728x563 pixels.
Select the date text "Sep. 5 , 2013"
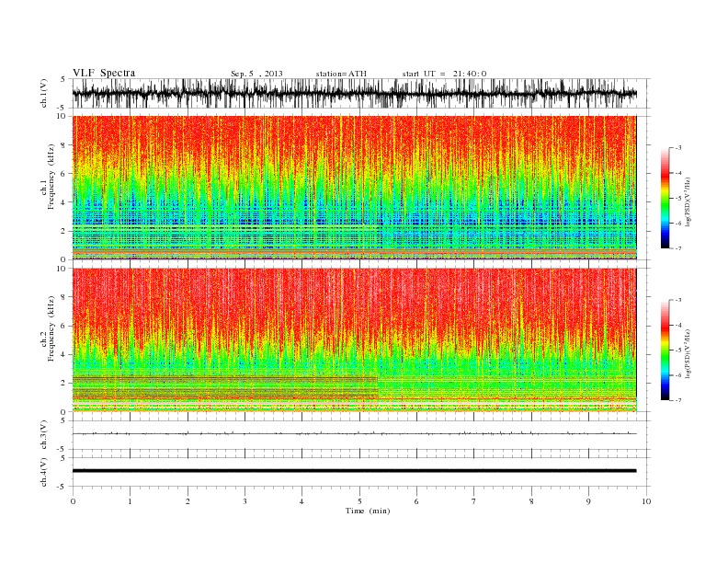pos(256,74)
